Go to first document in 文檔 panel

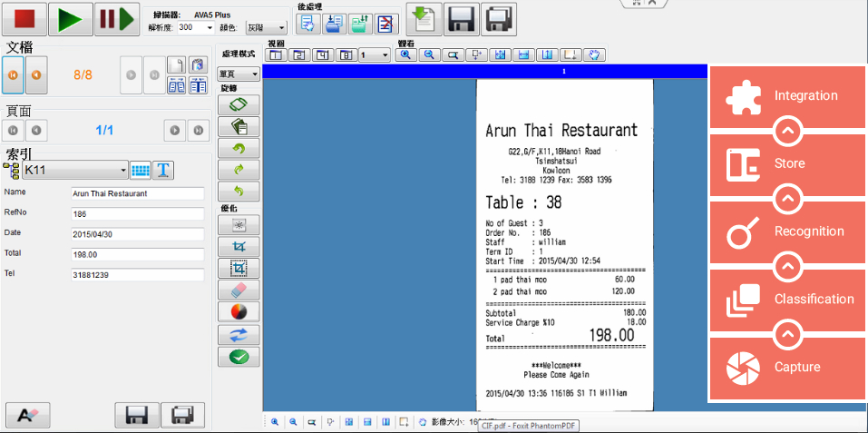point(14,74)
